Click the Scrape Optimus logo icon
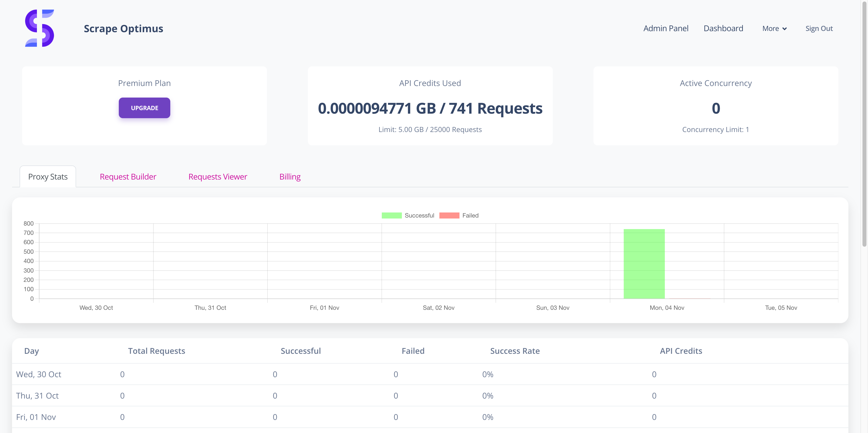 pos(39,28)
